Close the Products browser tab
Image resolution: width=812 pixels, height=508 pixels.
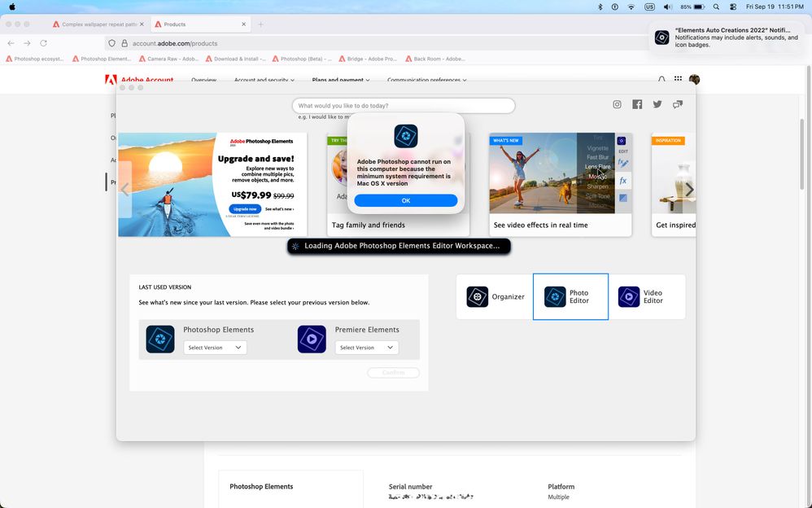[x=243, y=24]
